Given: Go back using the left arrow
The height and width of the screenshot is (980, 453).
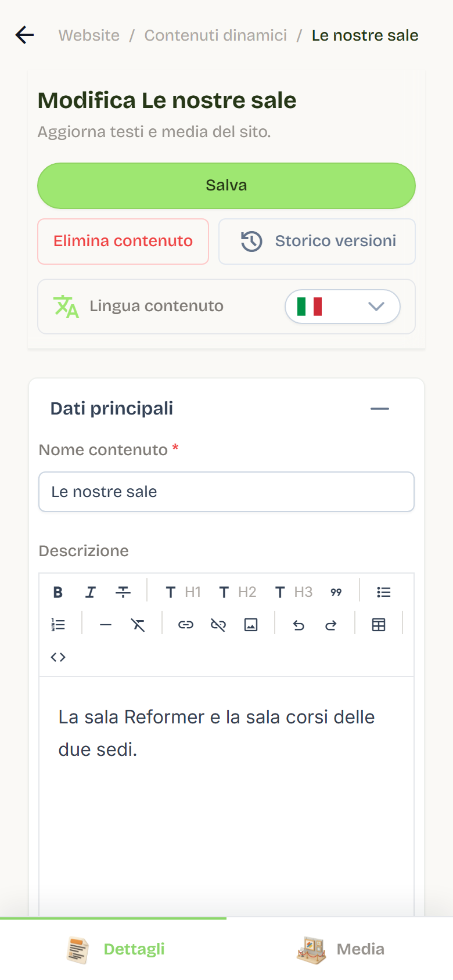Looking at the screenshot, I should click(x=24, y=35).
